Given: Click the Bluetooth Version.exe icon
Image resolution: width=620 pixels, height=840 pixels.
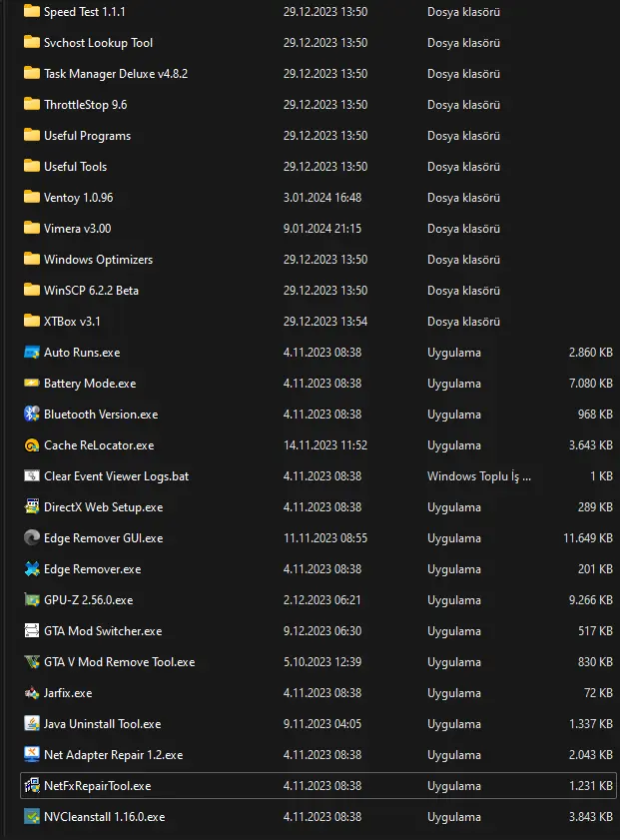Looking at the screenshot, I should (x=32, y=415).
